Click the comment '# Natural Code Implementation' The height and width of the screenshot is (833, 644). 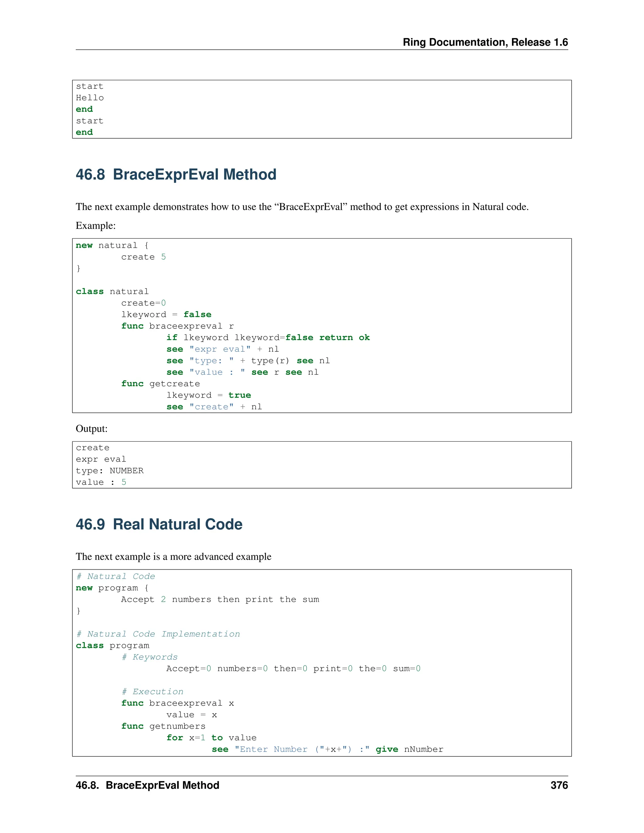(158, 634)
